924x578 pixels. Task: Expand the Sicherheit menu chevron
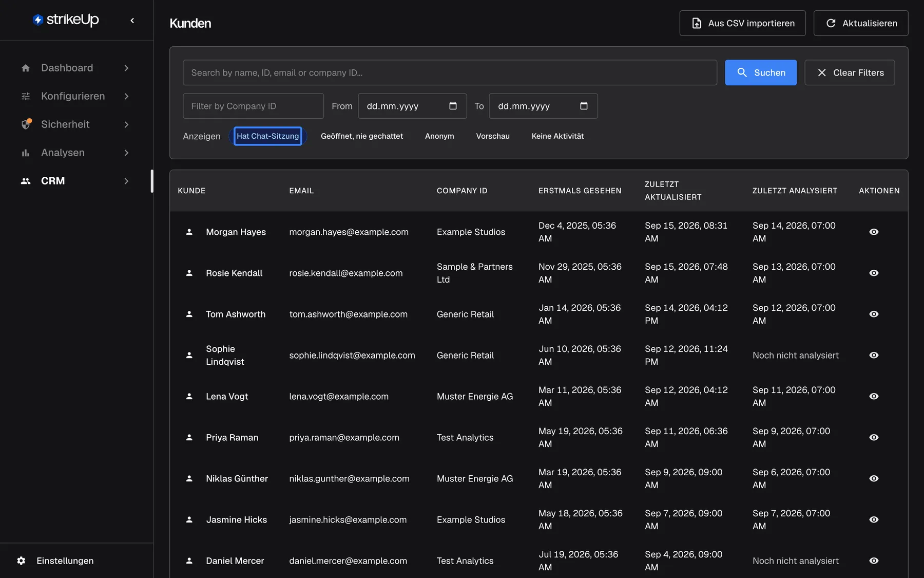[x=126, y=124]
